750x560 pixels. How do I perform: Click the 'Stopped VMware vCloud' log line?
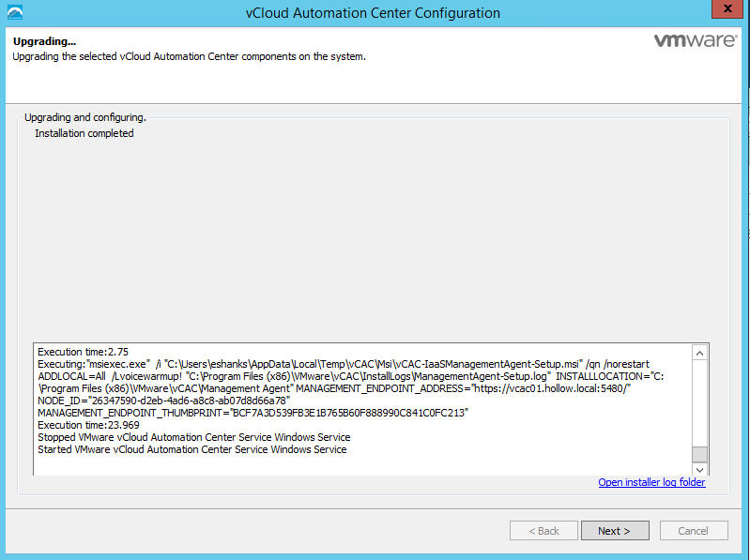pos(193,437)
